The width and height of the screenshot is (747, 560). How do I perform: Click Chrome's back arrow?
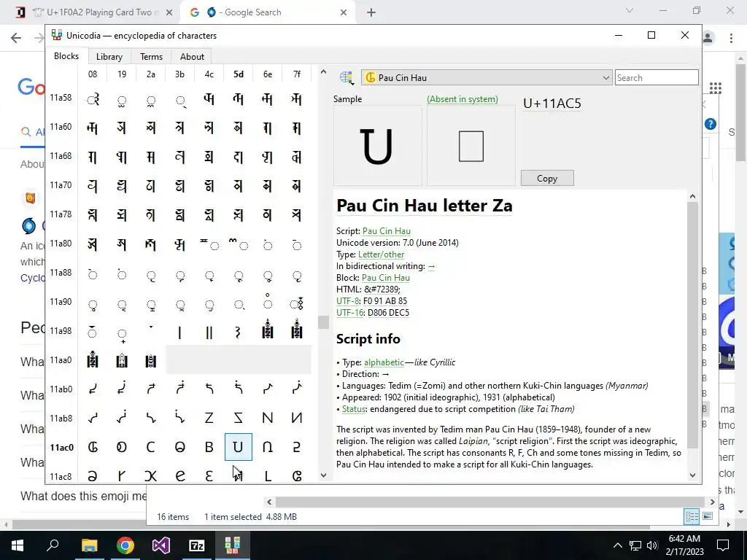click(16, 38)
